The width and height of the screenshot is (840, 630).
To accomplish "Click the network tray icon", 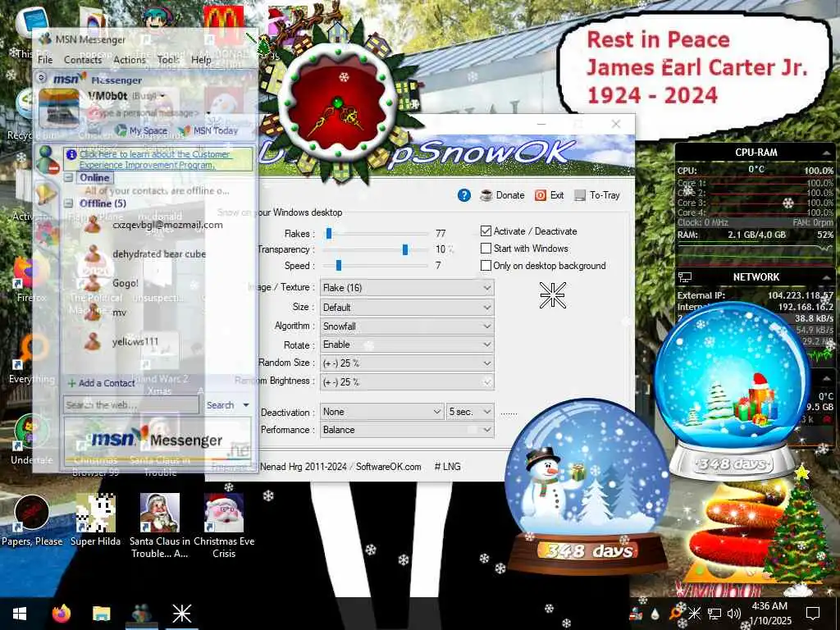I will pyautogui.click(x=714, y=614).
